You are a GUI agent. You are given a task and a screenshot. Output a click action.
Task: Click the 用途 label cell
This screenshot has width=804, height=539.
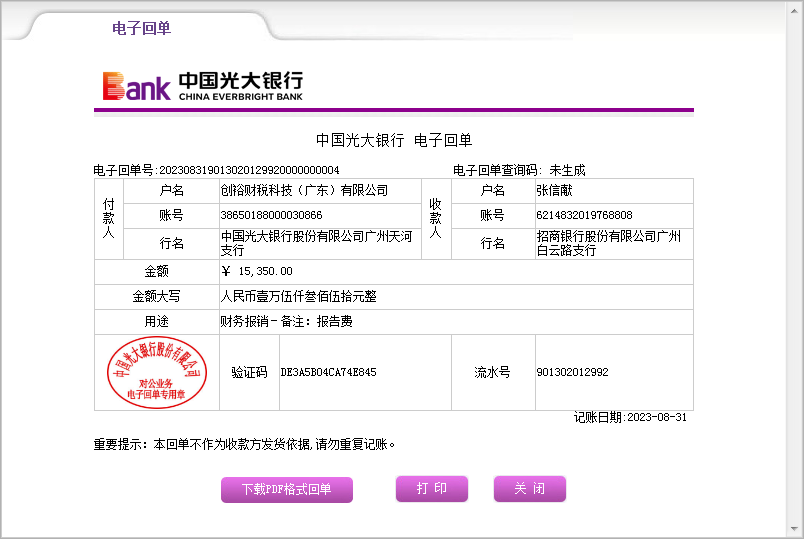coord(156,322)
